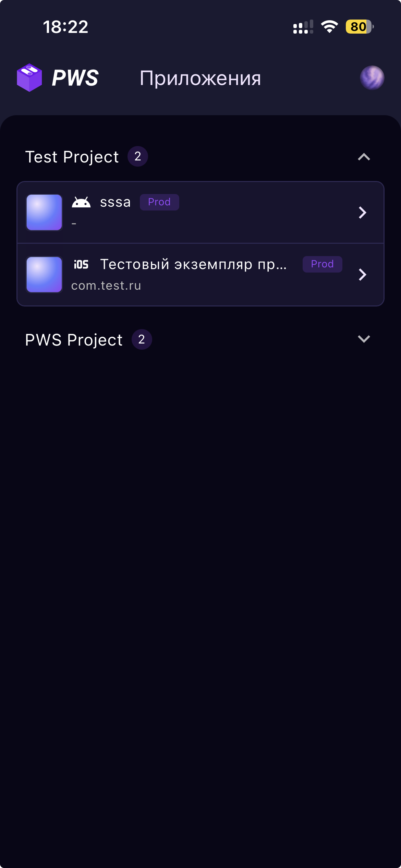This screenshot has height=868, width=401.
Task: Open the user profile avatar
Action: click(x=372, y=78)
